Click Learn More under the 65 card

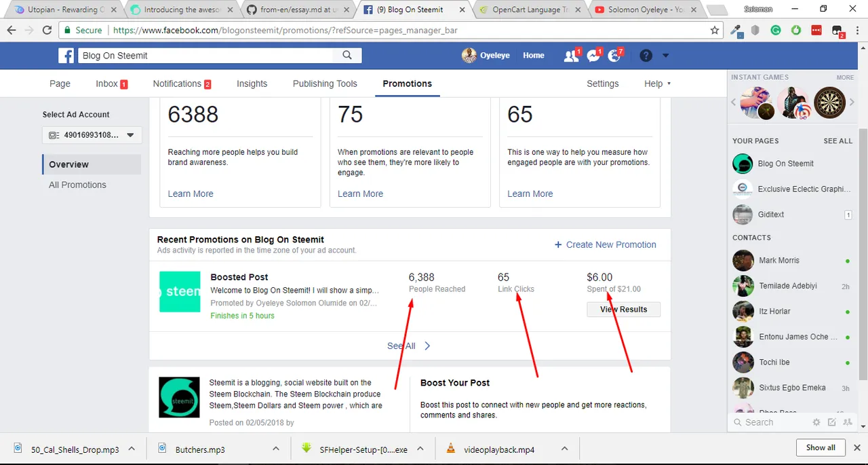(x=530, y=193)
